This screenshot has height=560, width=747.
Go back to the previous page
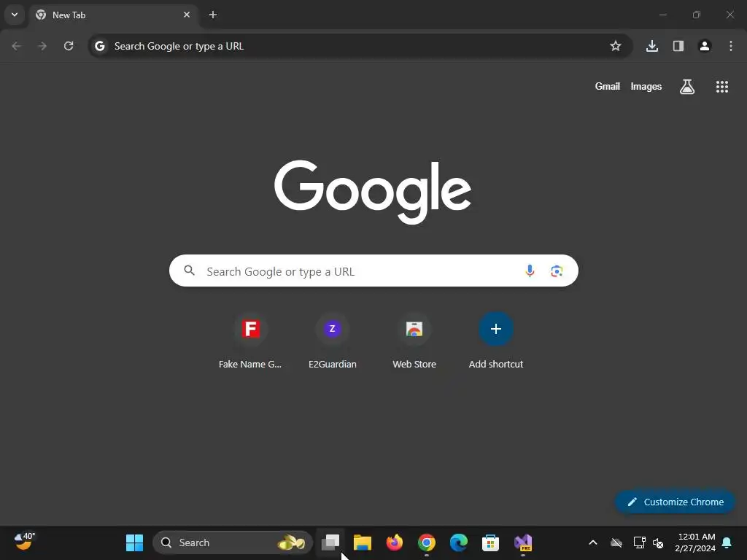click(16, 46)
